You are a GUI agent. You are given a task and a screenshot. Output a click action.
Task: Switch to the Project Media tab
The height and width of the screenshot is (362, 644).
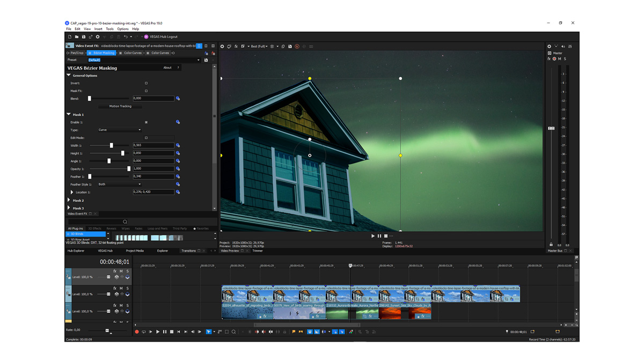point(135,251)
